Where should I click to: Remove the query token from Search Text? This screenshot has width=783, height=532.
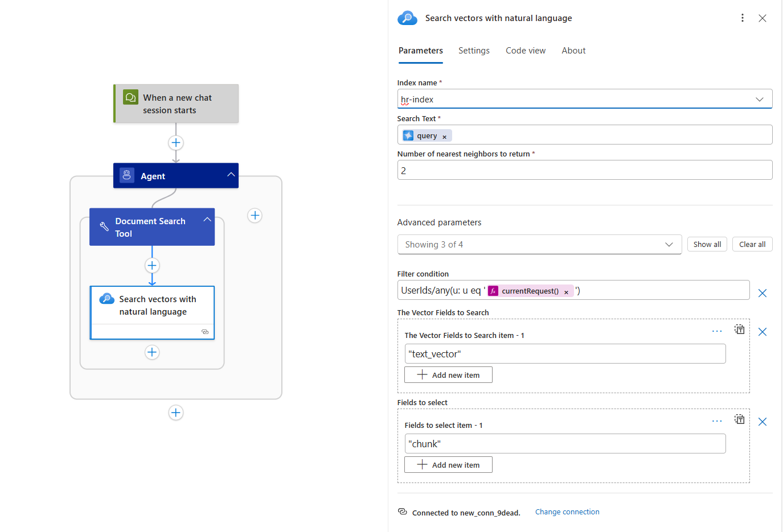(444, 135)
